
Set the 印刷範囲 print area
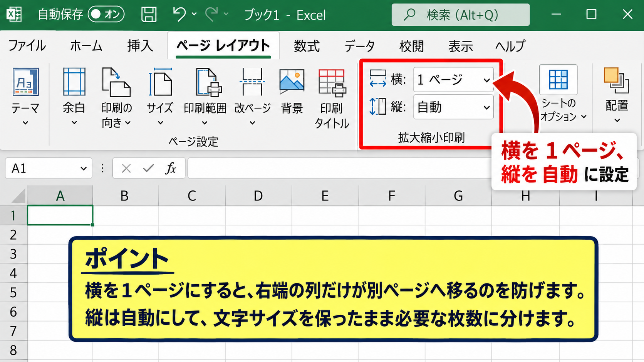(x=205, y=96)
